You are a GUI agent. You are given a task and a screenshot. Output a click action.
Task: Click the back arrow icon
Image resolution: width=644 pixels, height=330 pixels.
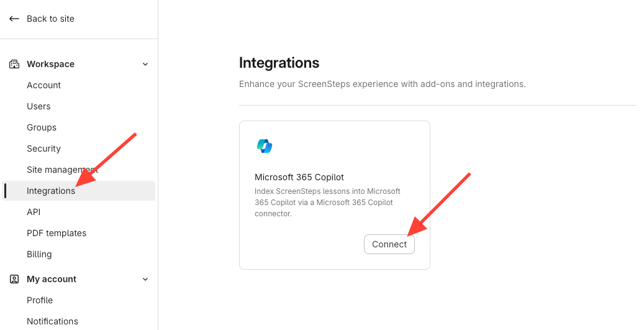point(14,19)
